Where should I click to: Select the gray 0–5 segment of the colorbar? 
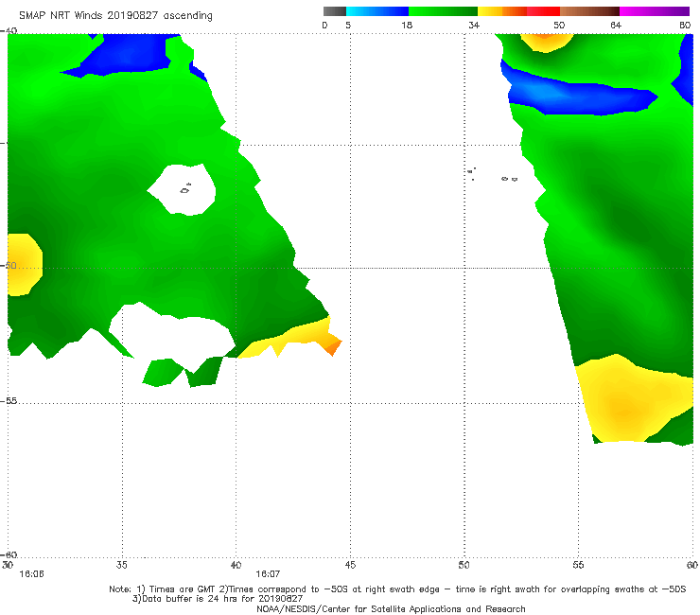pyautogui.click(x=335, y=11)
